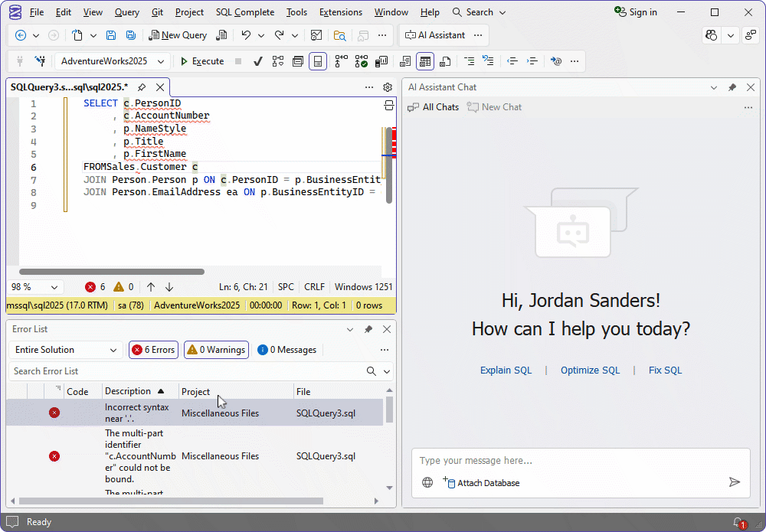
Task: Click the Execute query button
Action: coord(201,61)
